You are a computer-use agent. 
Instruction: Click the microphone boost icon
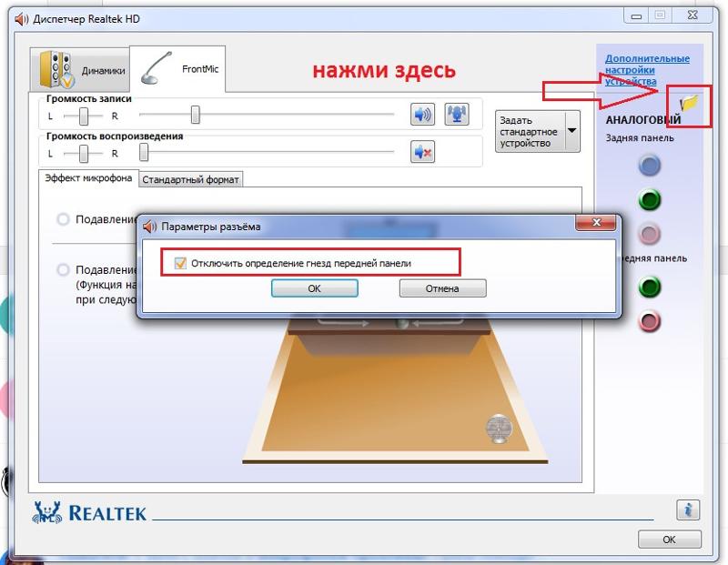tap(457, 115)
